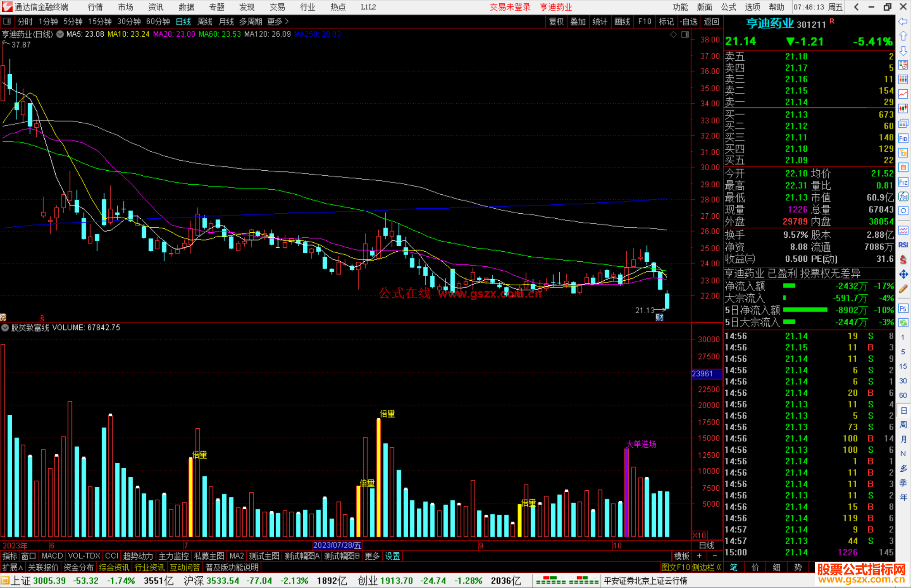Click the red S arrow icon

(x=903, y=259)
